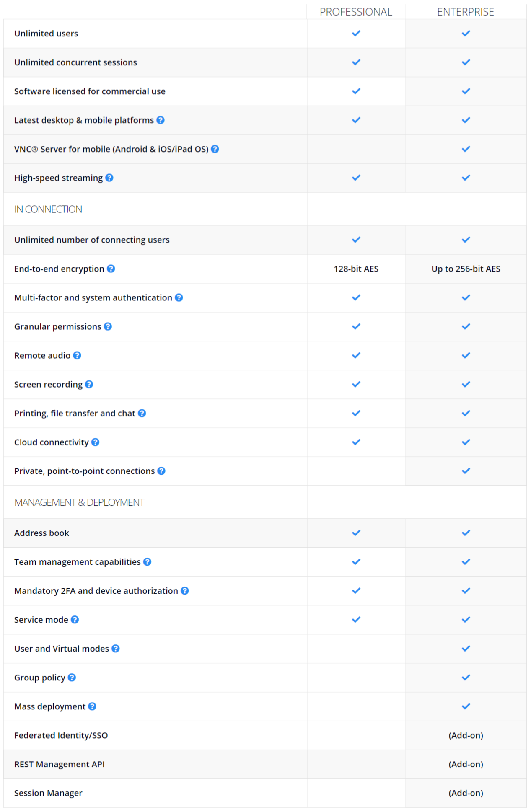Viewport: 531px width, 812px height.
Task: Open End-to-end encryption help tooltip icon
Action: tap(111, 269)
